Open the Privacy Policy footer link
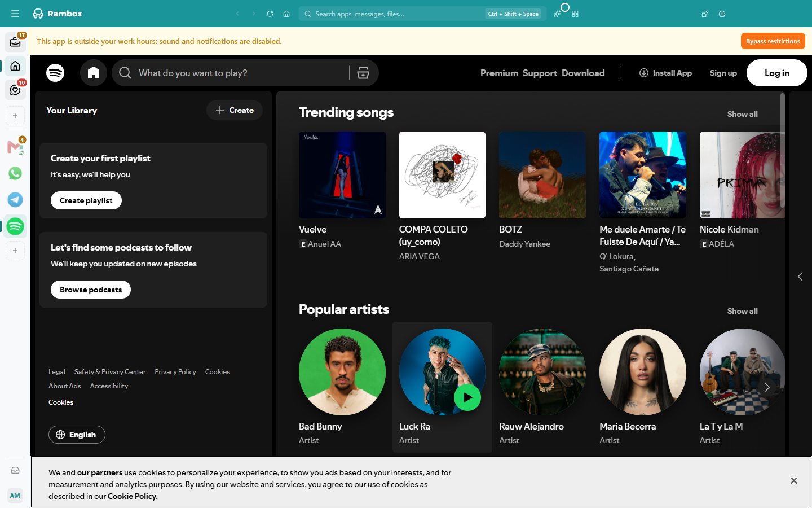Viewport: 812px width, 508px height. (x=175, y=372)
